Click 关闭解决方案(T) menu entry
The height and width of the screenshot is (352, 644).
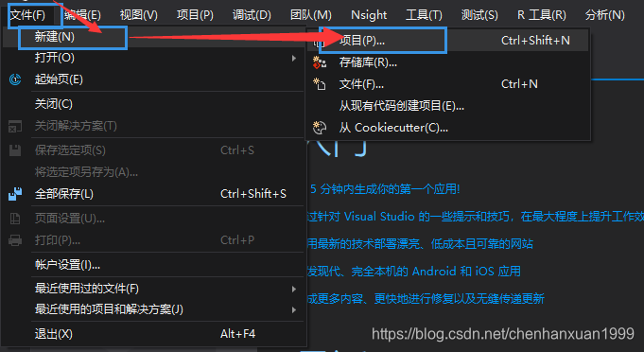[154, 126]
